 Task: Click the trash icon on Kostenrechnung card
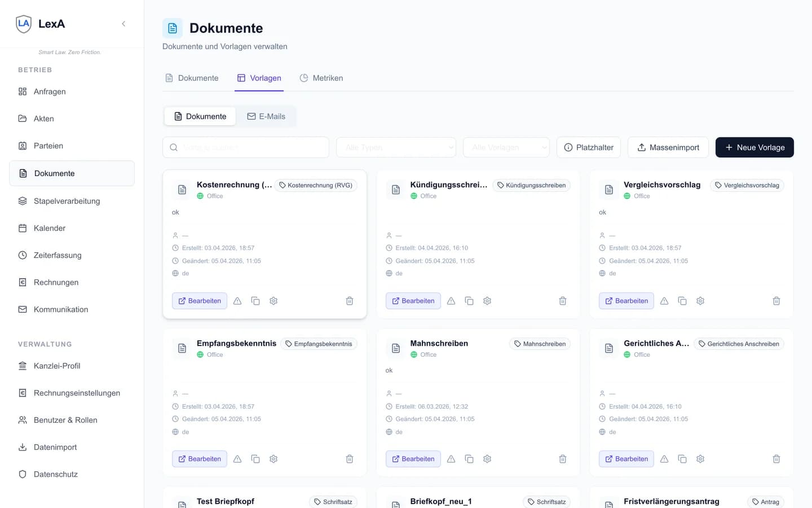(x=350, y=301)
